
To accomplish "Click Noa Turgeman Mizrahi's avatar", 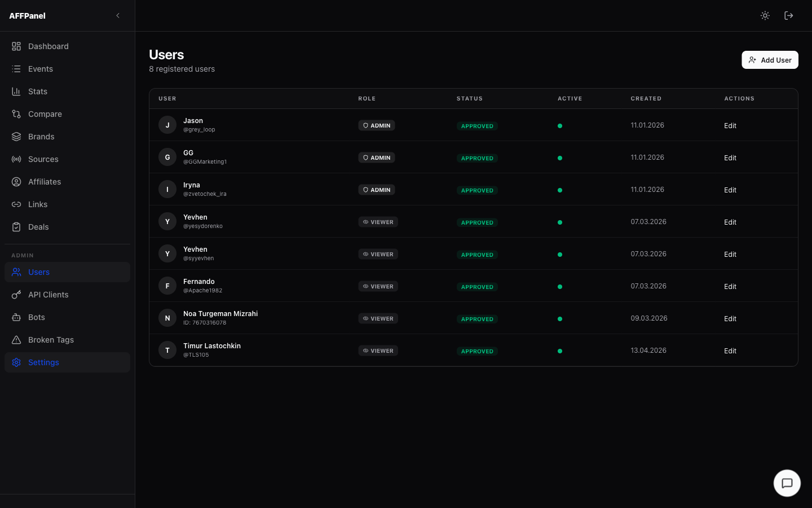I will point(167,318).
